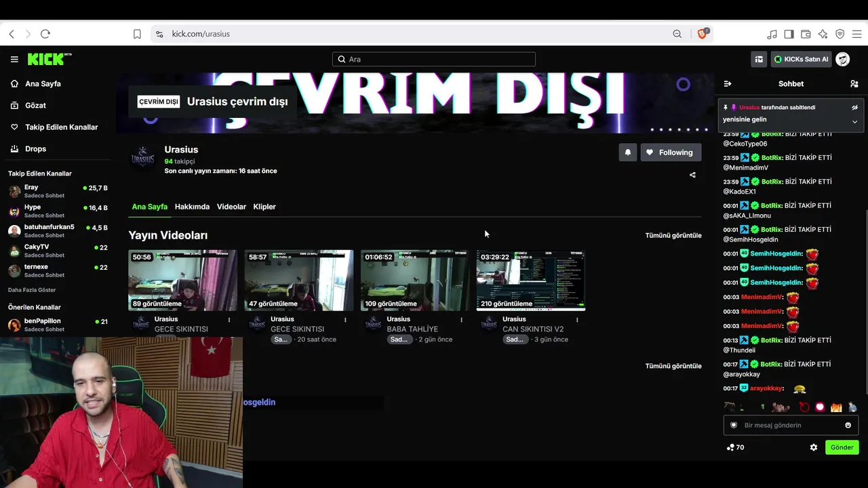Expand the pinned chat message chevron
The image size is (868, 488).
[x=854, y=122]
